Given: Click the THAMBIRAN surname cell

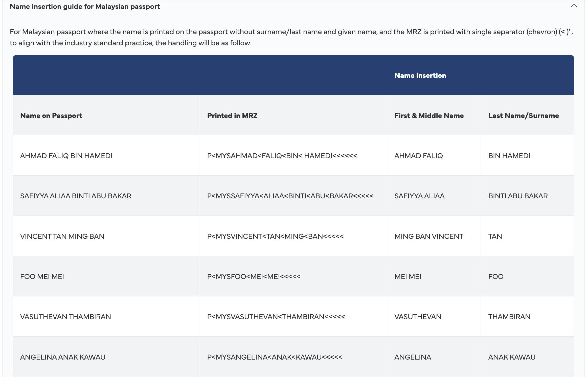Looking at the screenshot, I should pos(509,317).
